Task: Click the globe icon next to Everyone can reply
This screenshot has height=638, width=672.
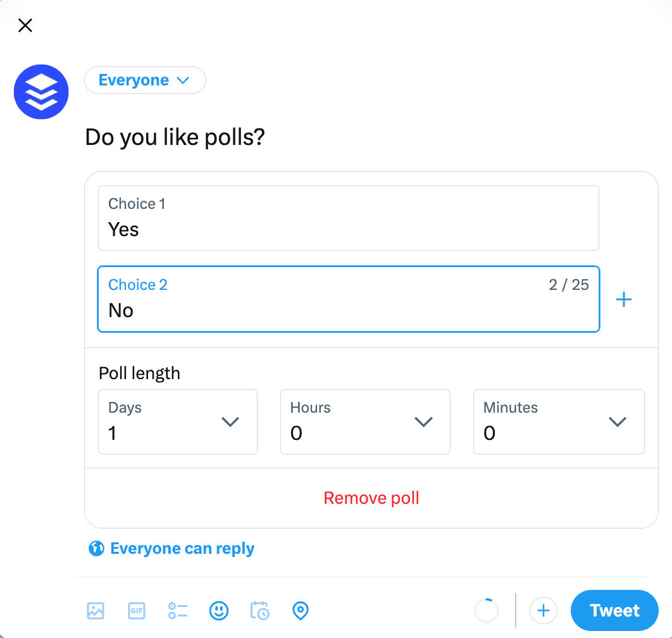Action: click(x=96, y=548)
